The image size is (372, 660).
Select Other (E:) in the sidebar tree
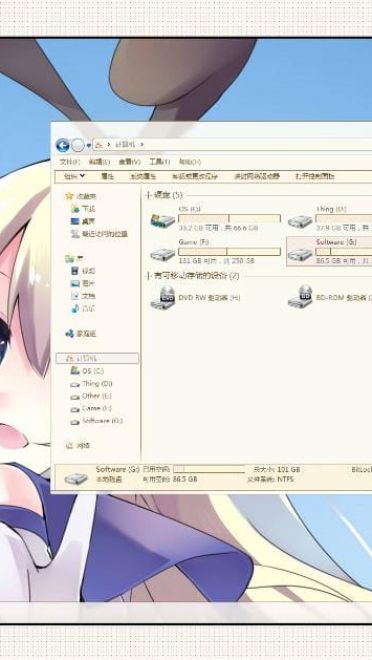91,396
